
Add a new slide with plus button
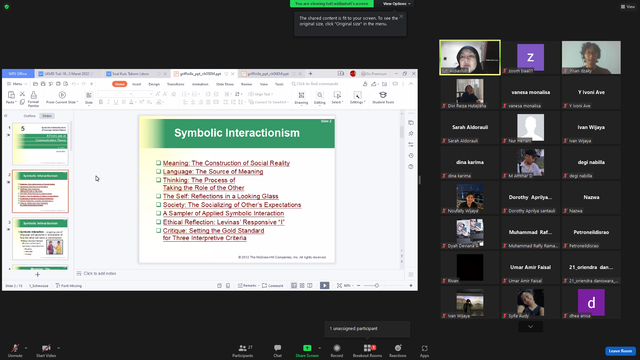[38, 275]
